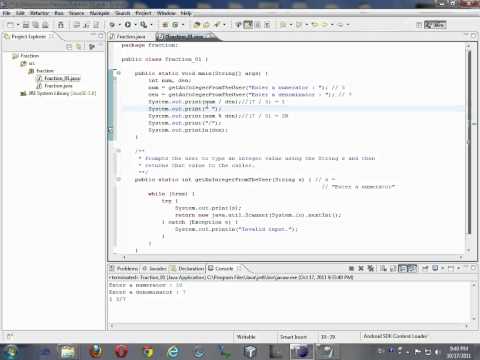Click the Run button in the toolbar
Screen dimensions: 480x360
pyautogui.click(x=128, y=25)
